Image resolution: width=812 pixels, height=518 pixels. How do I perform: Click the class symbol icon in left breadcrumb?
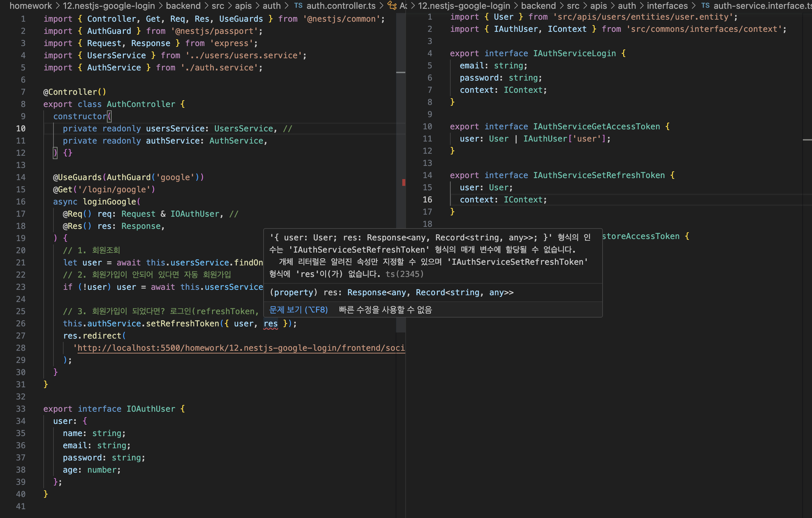[392, 6]
